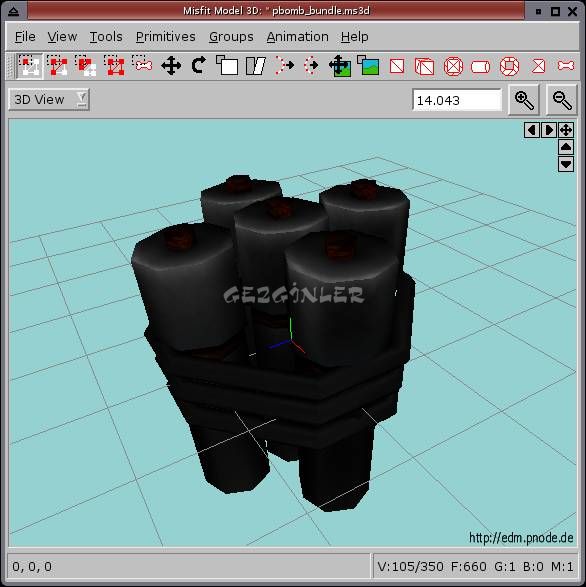
Task: Pick the Create Torus tool
Action: (509, 67)
